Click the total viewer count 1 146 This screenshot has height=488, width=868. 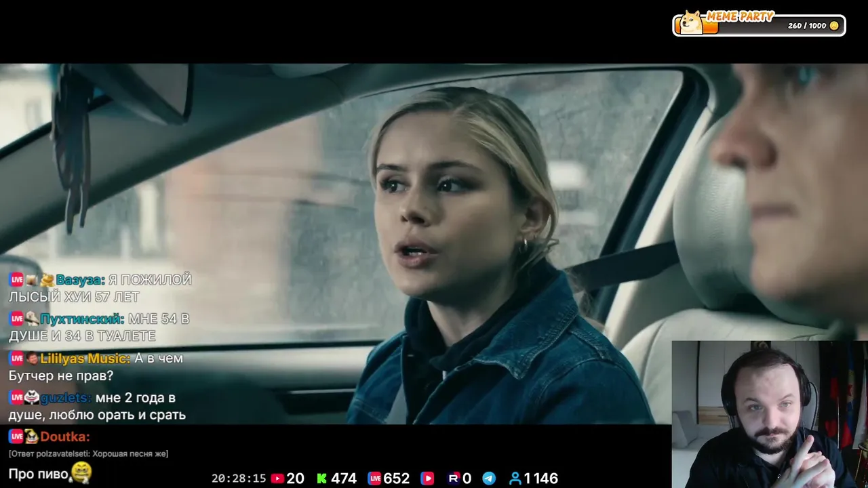pos(540,479)
